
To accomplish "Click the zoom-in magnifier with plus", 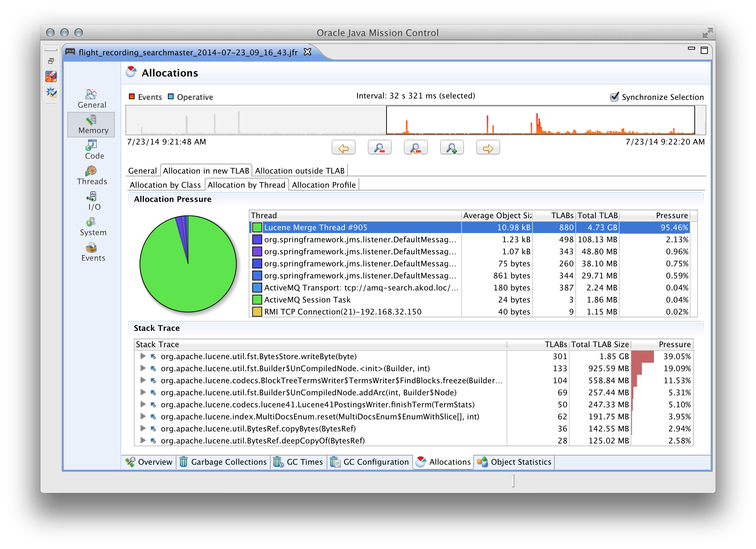I will tap(452, 147).
